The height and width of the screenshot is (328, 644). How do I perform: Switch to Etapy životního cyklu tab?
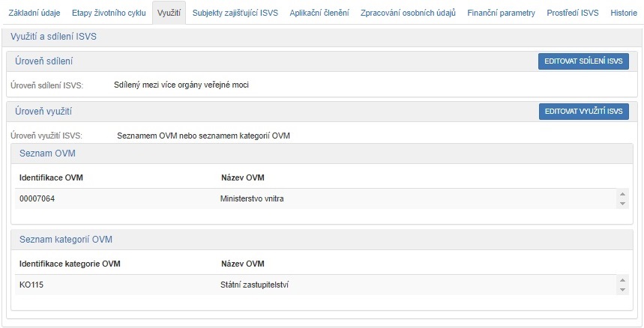tap(109, 13)
